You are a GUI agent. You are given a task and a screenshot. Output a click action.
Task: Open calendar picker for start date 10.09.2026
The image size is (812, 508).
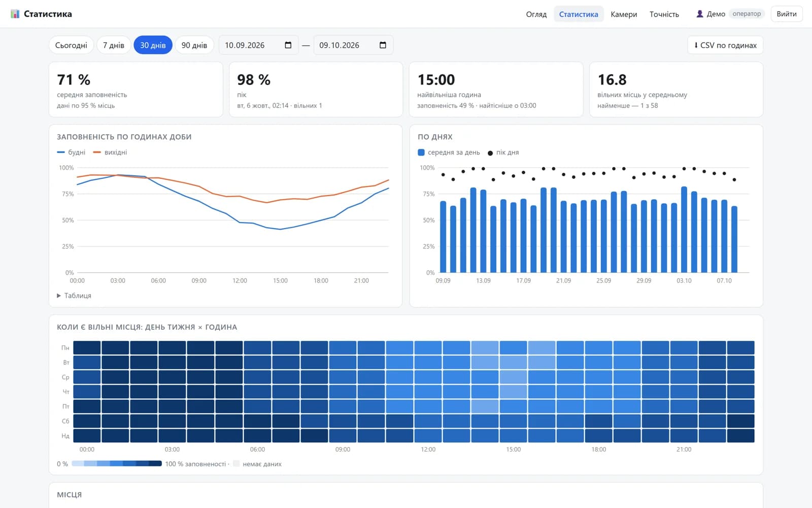[288, 45]
